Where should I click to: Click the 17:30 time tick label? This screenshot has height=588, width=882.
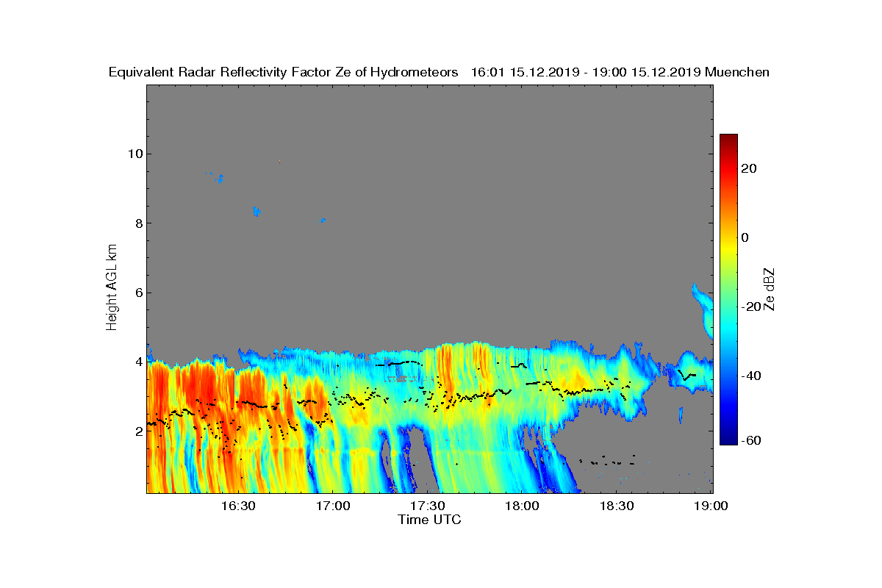427,506
